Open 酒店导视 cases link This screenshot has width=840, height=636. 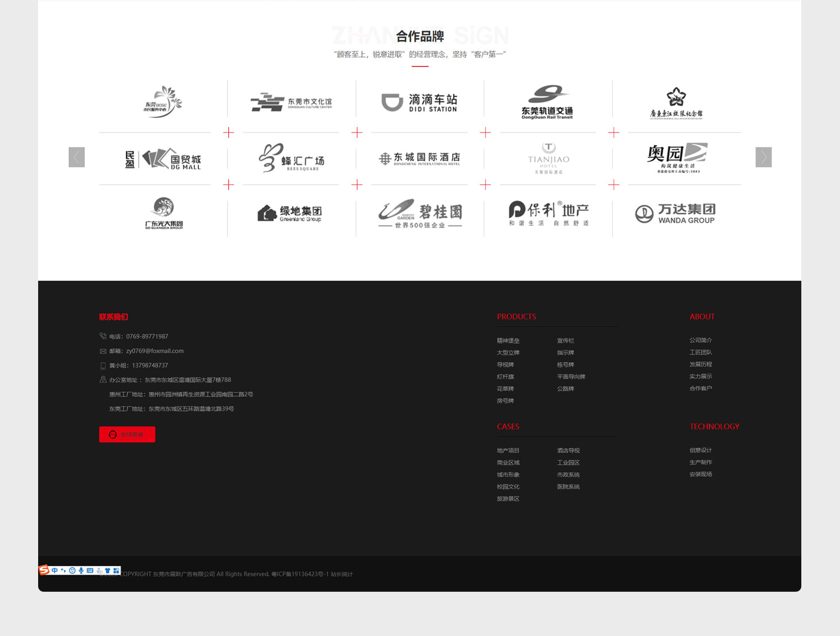(568, 451)
